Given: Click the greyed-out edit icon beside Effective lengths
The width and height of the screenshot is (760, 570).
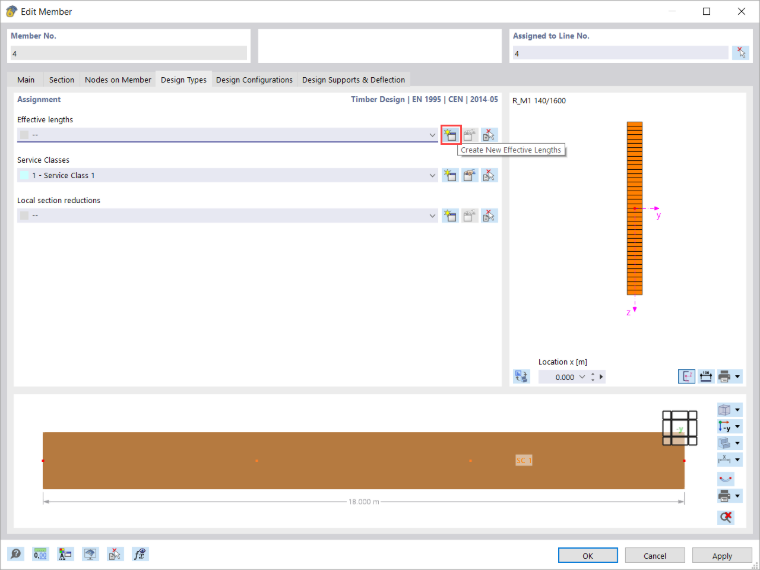Looking at the screenshot, I should 470,135.
